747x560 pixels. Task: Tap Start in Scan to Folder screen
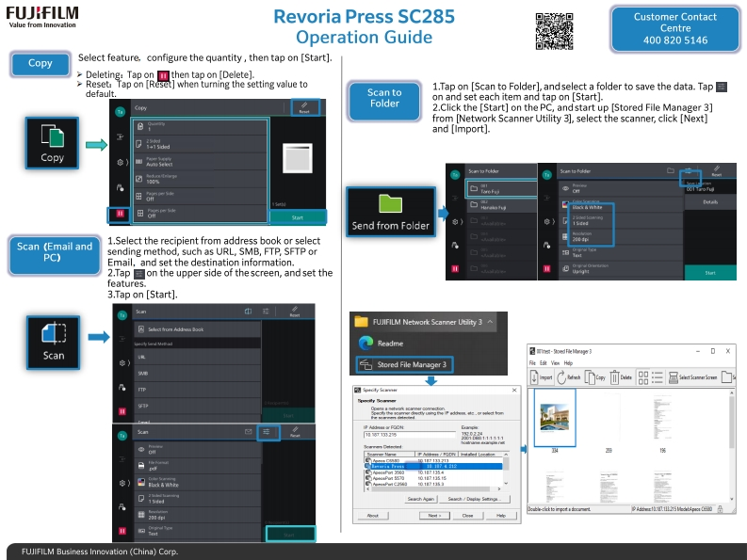(710, 272)
